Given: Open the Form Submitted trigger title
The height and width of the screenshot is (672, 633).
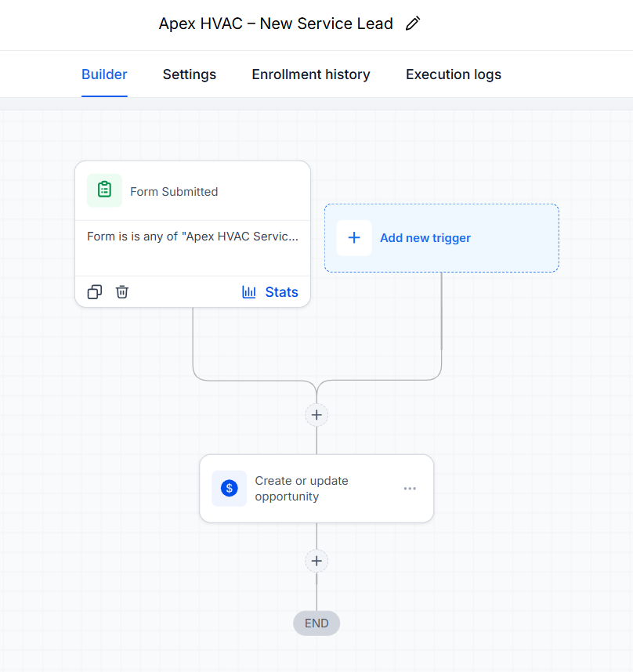Looking at the screenshot, I should [x=174, y=192].
